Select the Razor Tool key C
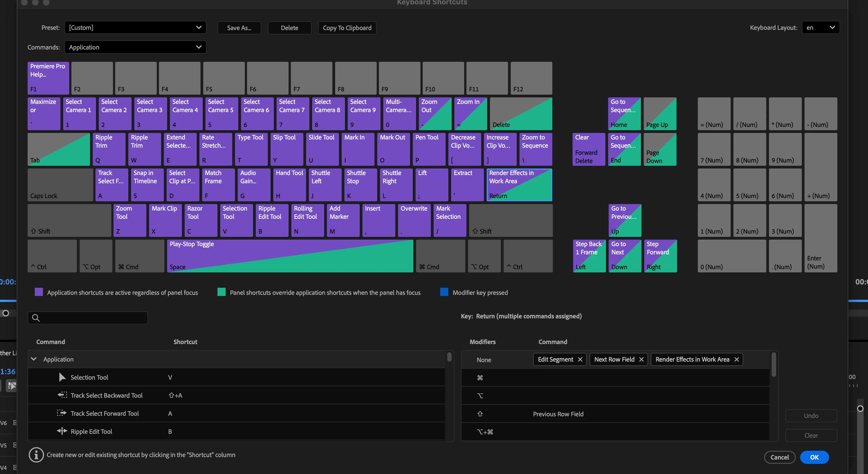This screenshot has width=868, height=474. (x=201, y=220)
